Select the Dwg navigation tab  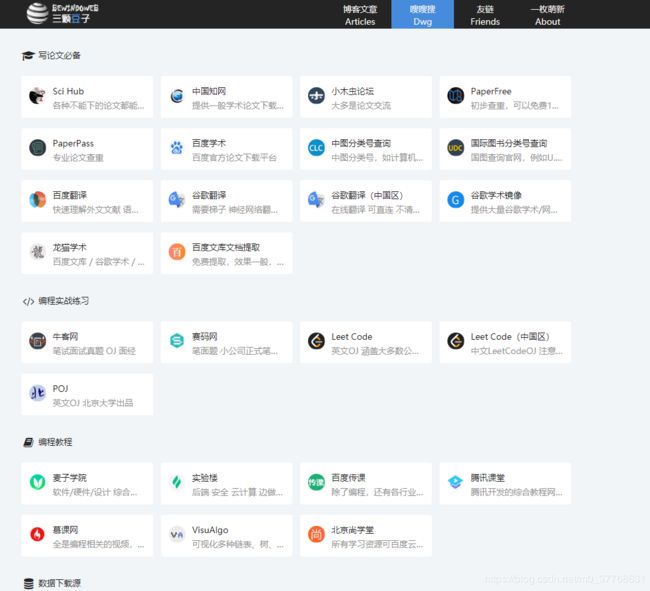click(x=422, y=15)
